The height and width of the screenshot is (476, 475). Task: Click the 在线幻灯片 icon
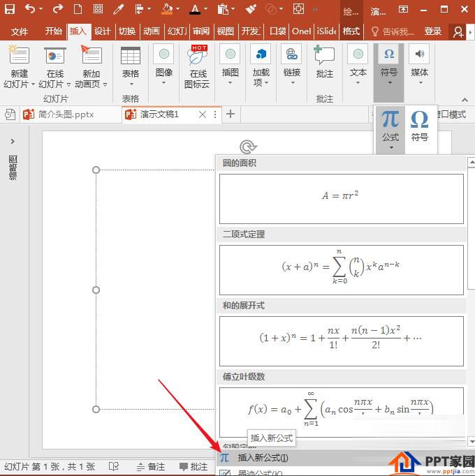[x=55, y=55]
